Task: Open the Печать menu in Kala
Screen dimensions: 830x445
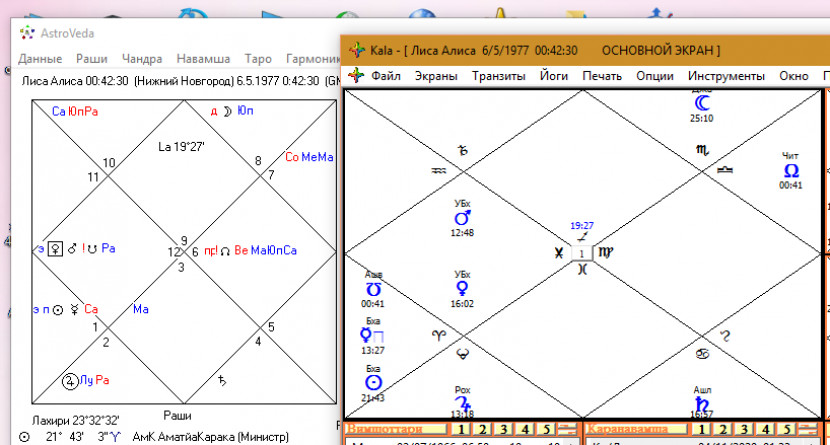Action: (x=602, y=76)
